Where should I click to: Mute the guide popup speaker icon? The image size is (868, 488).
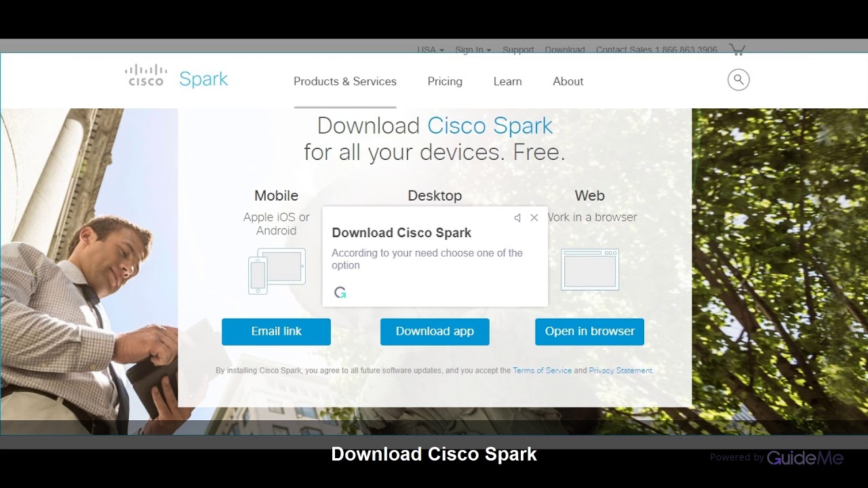517,218
